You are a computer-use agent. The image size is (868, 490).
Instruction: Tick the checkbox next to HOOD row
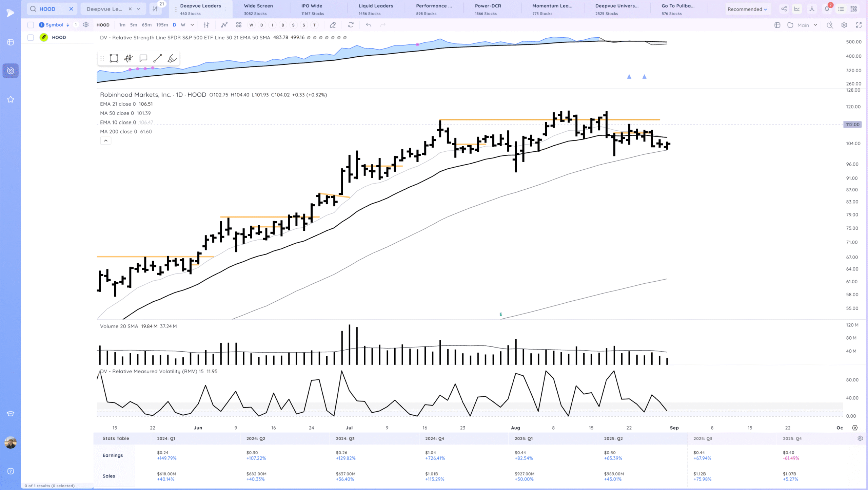31,37
